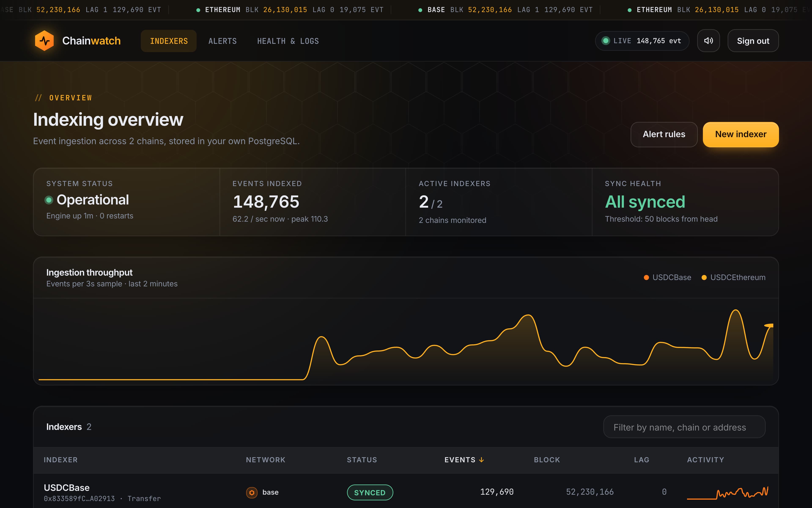Viewport: 812px width, 508px height.
Task: Click the Chainwatch hexagon logo icon
Action: click(44, 41)
